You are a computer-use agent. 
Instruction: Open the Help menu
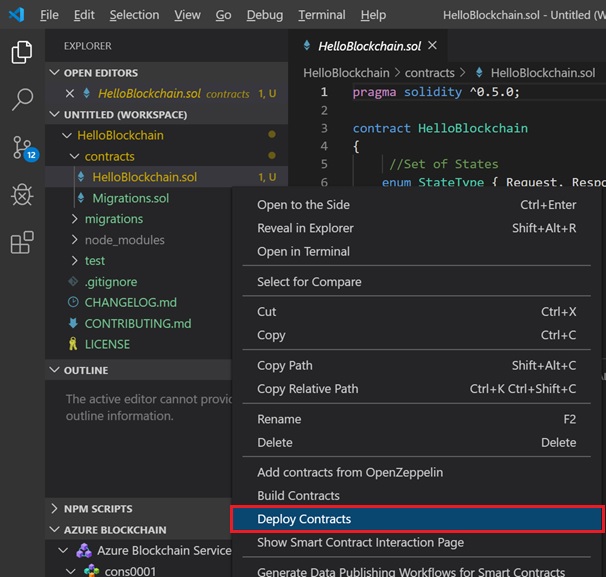[373, 15]
